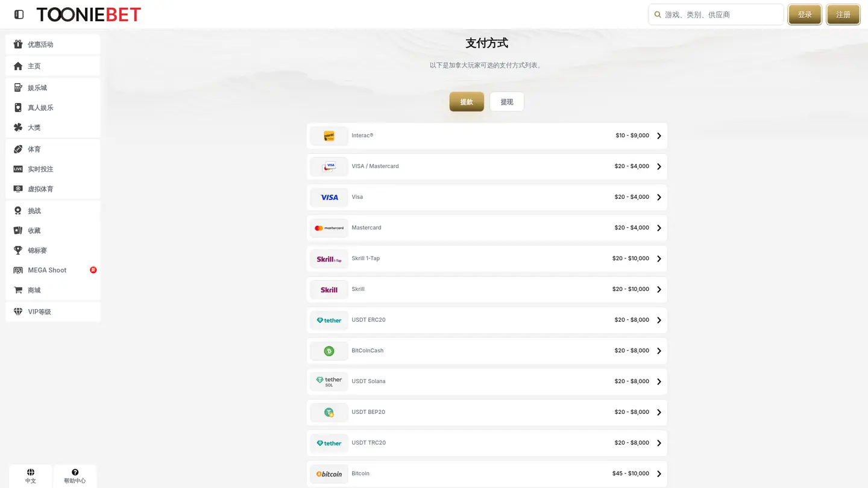The image size is (868, 488).
Task: Click the Interac logo thumbnail
Action: [329, 136]
